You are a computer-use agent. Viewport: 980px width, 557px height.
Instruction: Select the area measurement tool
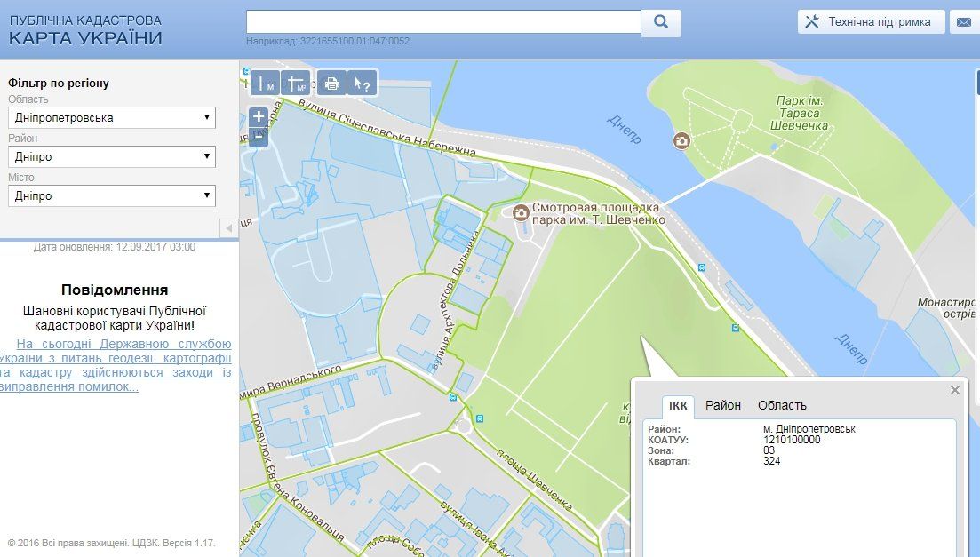[296, 83]
